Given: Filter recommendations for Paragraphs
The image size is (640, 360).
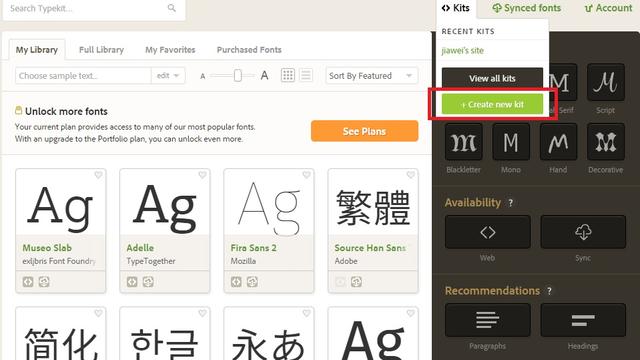Looking at the screenshot, I should click(488, 320).
